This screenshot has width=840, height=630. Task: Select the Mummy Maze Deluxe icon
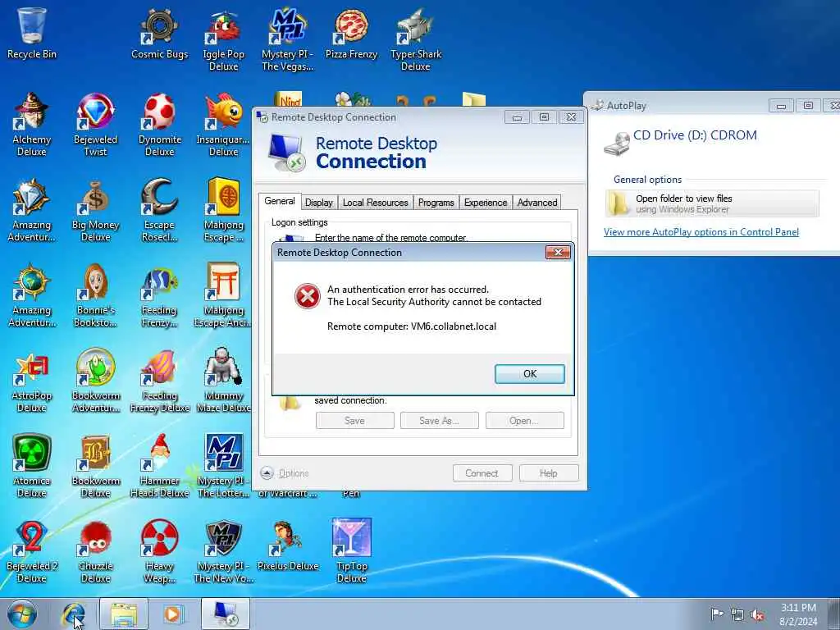[x=223, y=381]
